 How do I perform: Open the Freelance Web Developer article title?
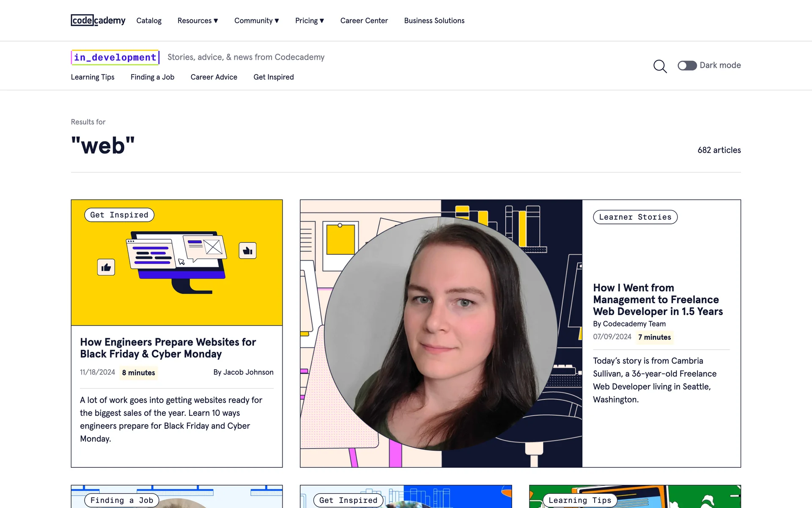pos(658,299)
